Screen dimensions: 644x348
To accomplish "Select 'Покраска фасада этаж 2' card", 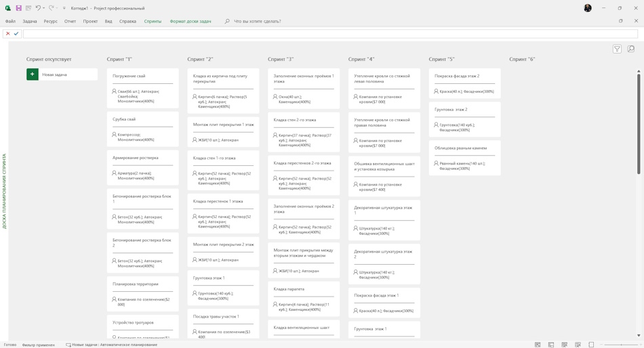I will [464, 84].
